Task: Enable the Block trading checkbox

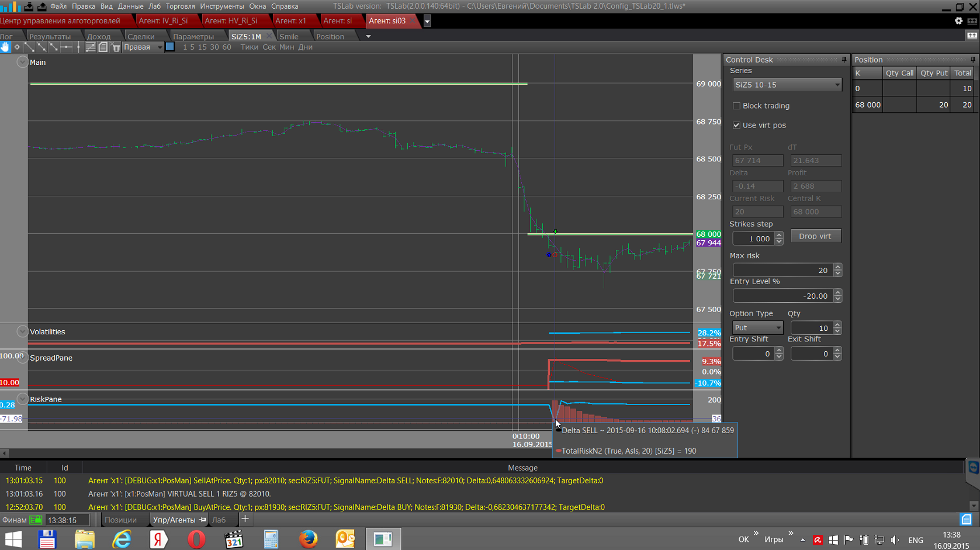Action: [736, 106]
